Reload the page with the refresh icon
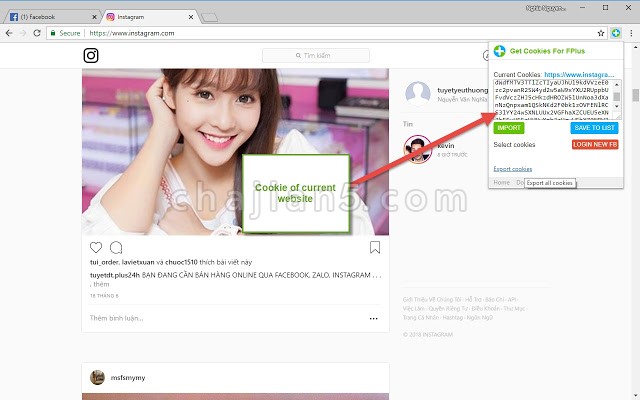The image size is (640, 400). click(x=37, y=33)
